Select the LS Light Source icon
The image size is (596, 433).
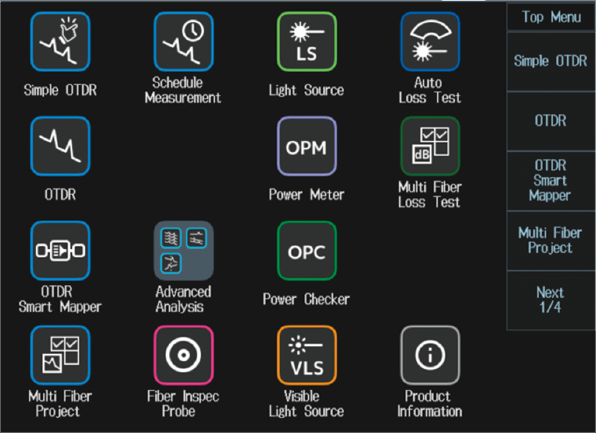tap(307, 42)
